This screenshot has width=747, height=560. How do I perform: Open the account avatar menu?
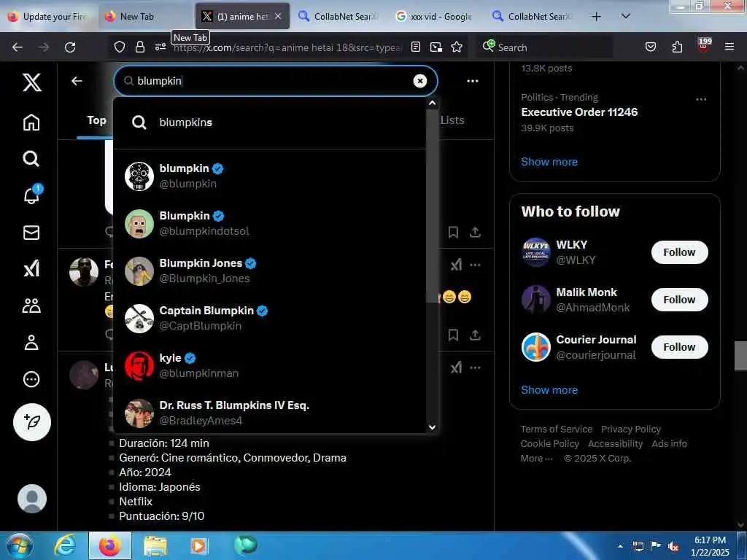click(32, 499)
